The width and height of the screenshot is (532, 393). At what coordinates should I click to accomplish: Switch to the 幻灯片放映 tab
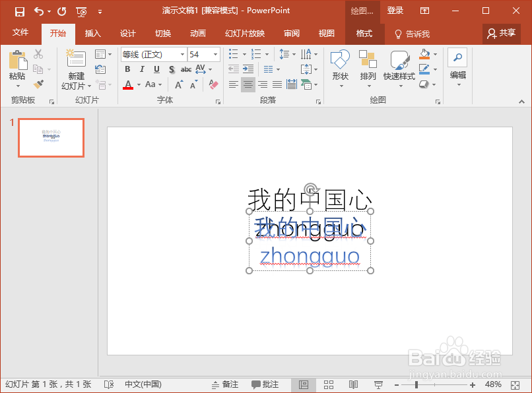point(245,33)
